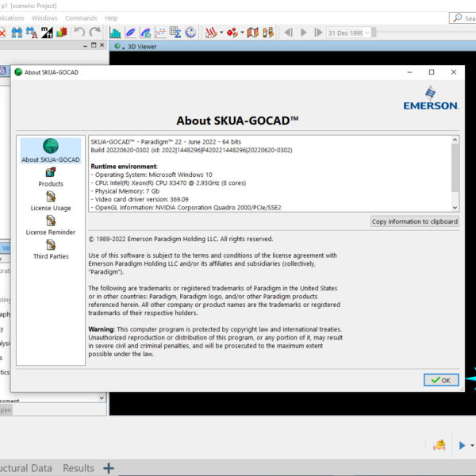
Task: Select the 3D Viewer tab
Action: (x=142, y=47)
